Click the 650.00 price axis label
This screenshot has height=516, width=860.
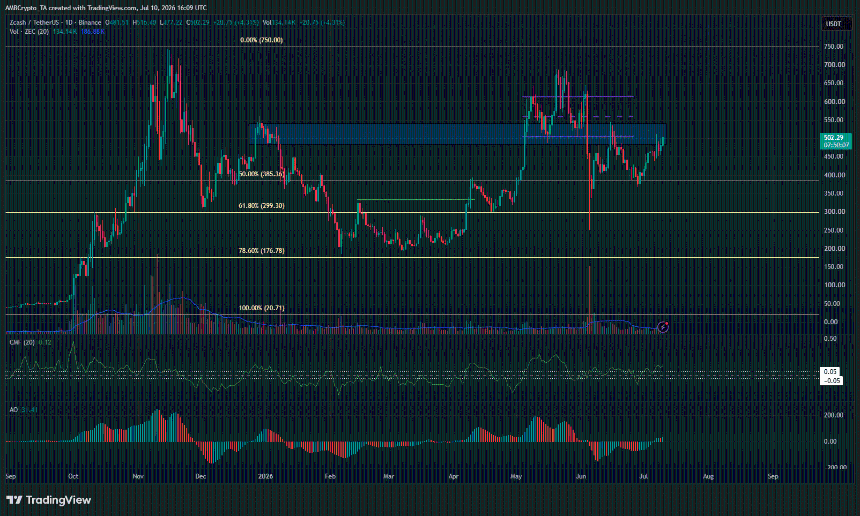[834, 83]
